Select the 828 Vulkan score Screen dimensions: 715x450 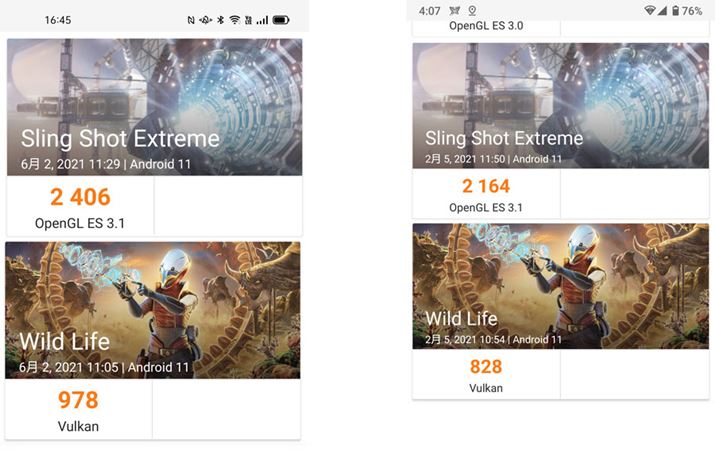click(x=486, y=375)
